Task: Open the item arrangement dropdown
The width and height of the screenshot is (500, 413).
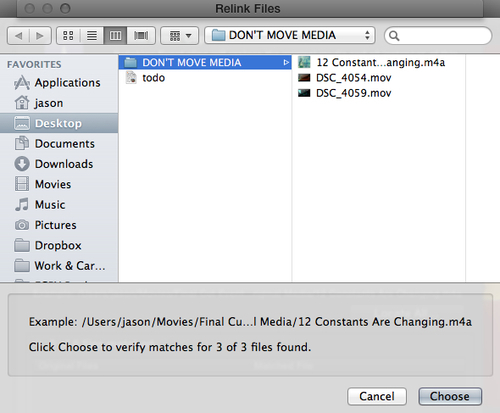Action: click(180, 35)
